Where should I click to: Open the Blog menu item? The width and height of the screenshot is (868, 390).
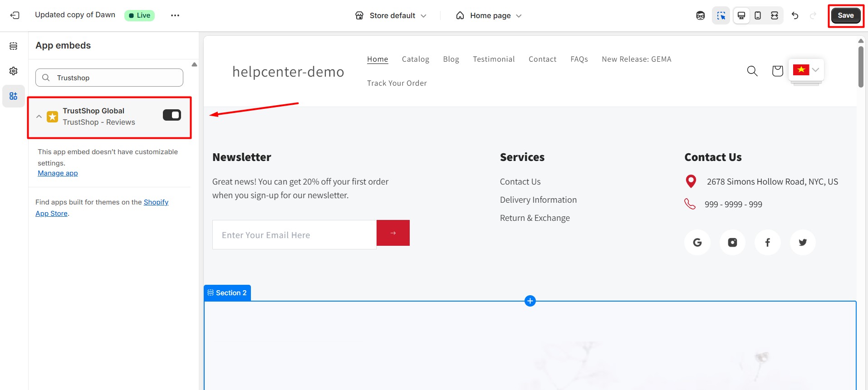[451, 59]
